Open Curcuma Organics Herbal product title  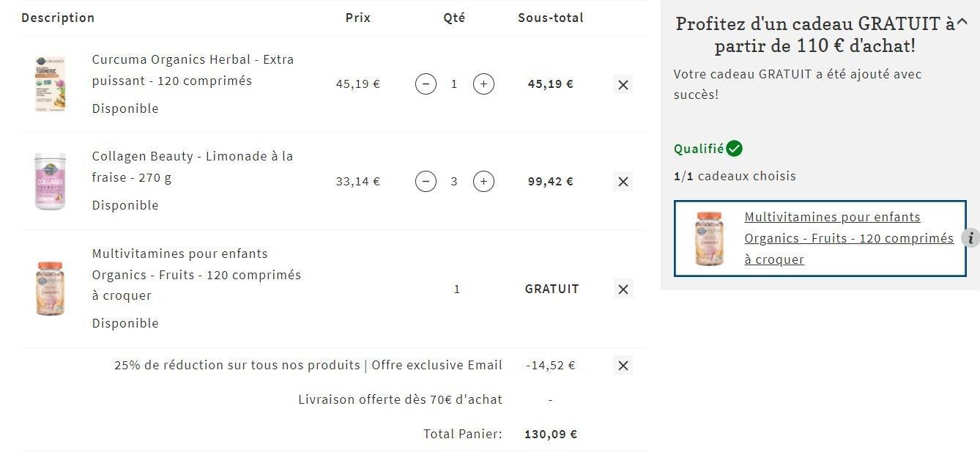tap(193, 70)
